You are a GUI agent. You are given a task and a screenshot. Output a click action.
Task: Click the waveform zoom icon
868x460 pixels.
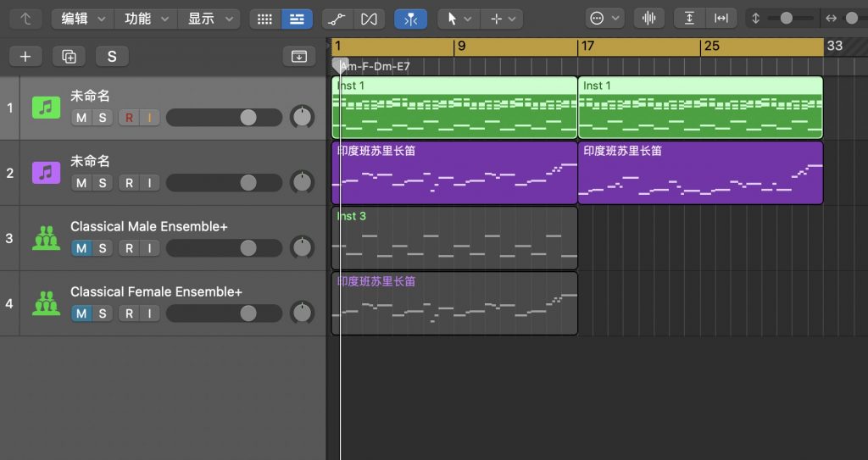pyautogui.click(x=648, y=19)
